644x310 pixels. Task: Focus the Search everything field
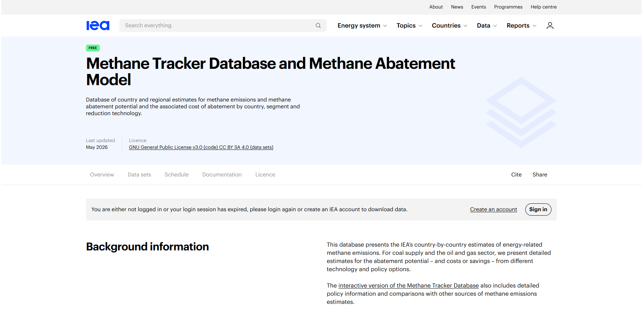pos(223,26)
